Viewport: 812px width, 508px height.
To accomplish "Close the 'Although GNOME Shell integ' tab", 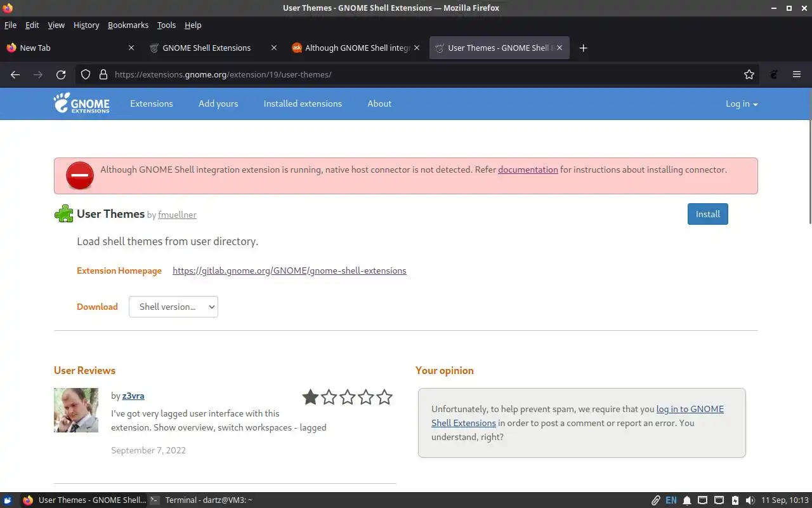I will coord(417,48).
